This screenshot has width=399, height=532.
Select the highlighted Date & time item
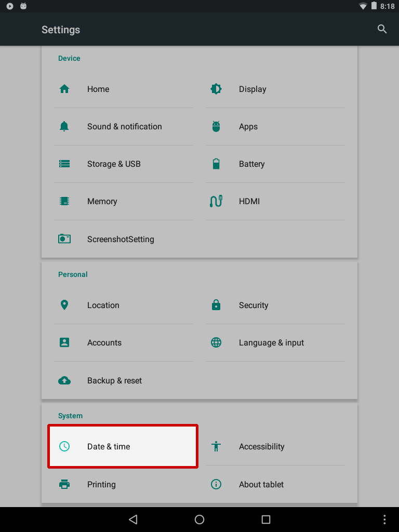[123, 446]
